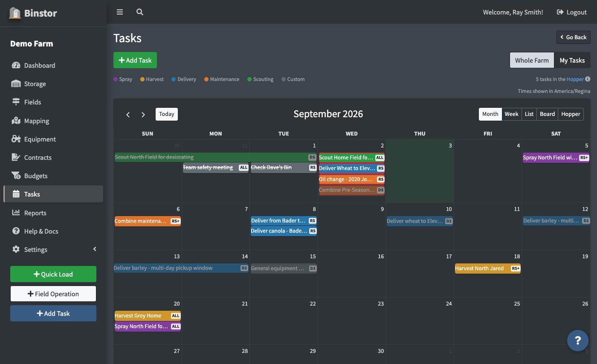Open the Harvest Grey Home task
Viewport: 597px width, 364px height.
[148, 315]
